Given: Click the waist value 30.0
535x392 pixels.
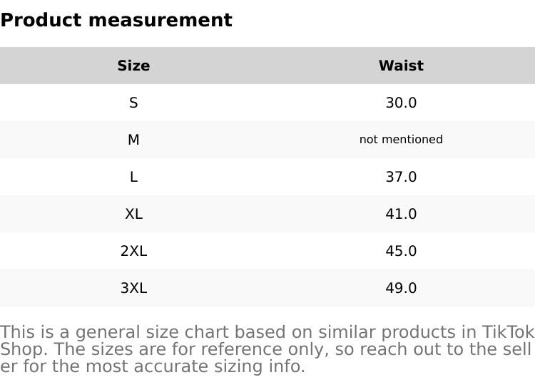Looking at the screenshot, I should tap(401, 103).
